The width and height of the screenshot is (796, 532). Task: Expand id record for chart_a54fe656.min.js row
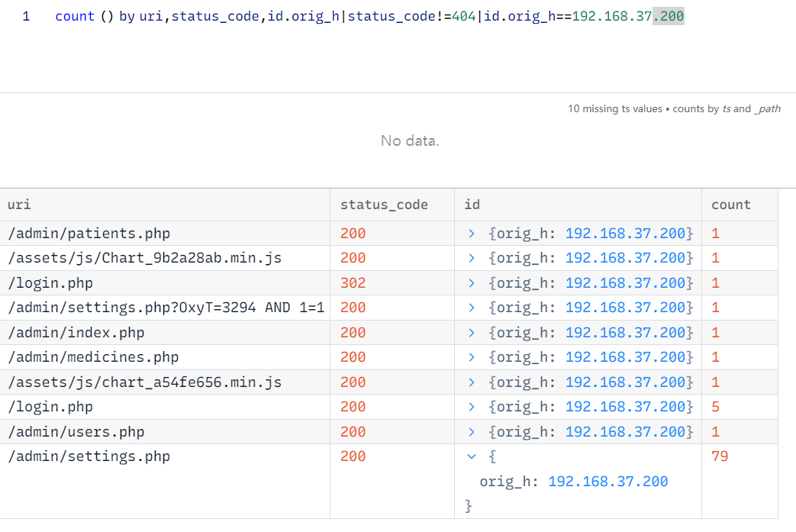pos(472,382)
